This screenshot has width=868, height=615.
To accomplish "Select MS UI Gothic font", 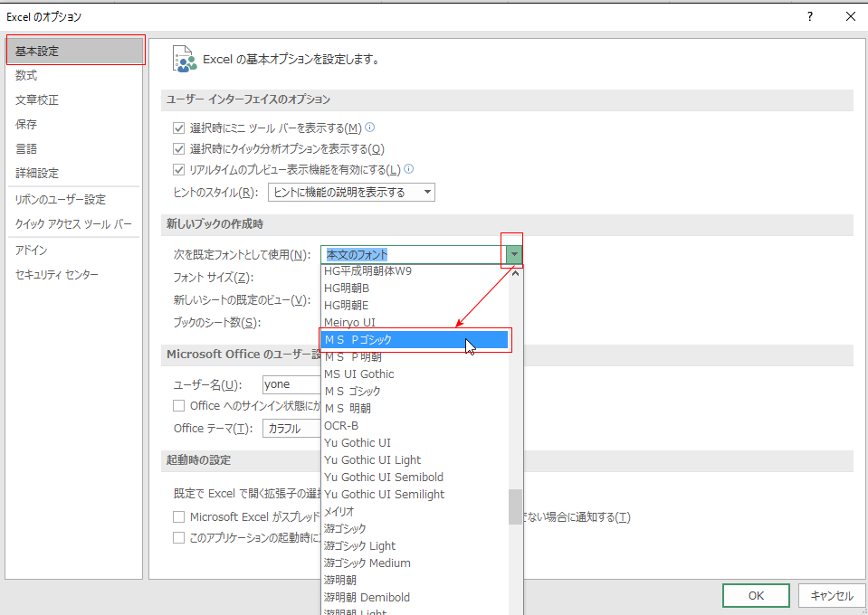I will coord(414,374).
